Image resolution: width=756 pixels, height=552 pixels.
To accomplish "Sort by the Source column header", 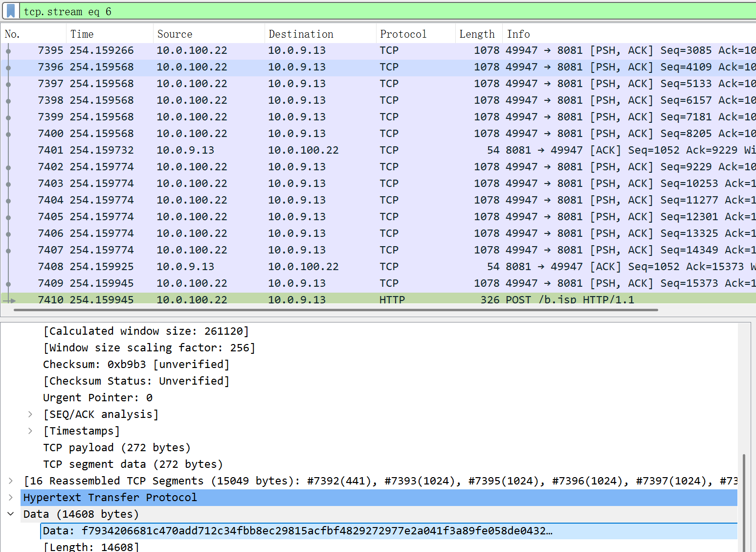I will click(209, 34).
